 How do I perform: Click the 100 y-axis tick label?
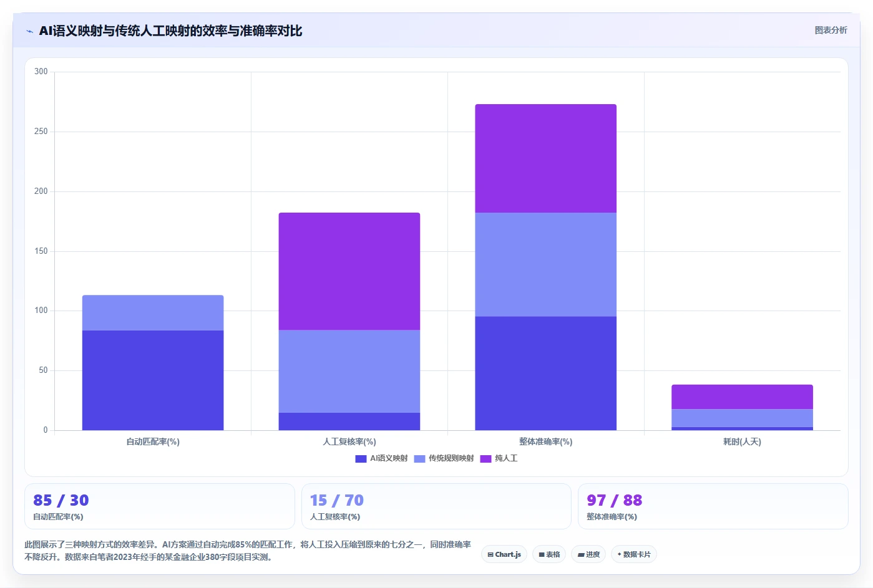coord(41,311)
